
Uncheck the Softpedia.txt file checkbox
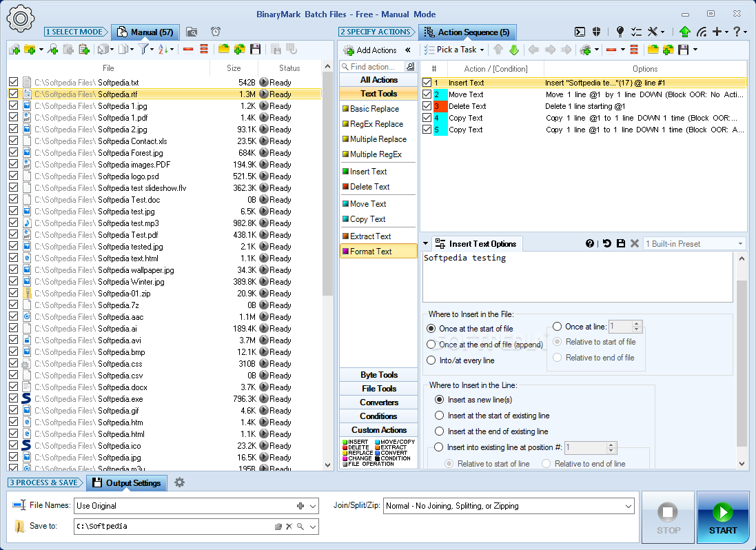[x=14, y=83]
